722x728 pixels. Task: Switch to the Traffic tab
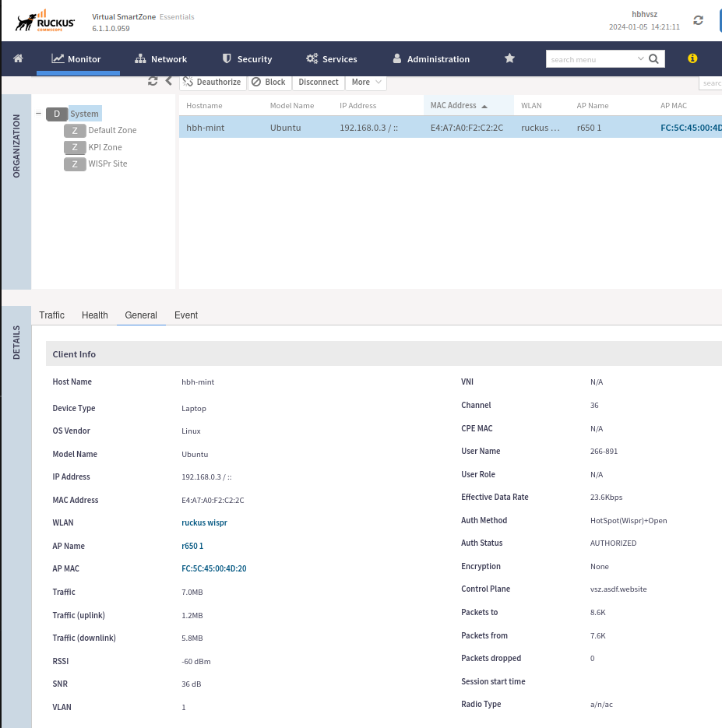point(51,315)
